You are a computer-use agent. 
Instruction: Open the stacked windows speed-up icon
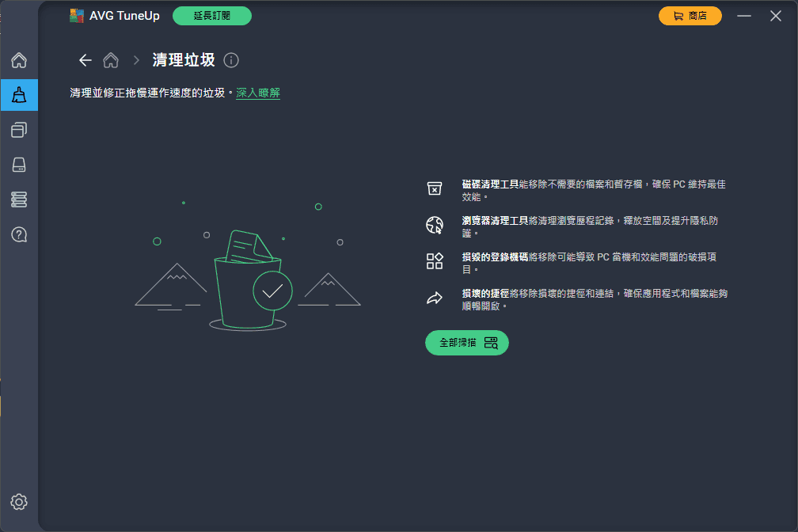pos(19,130)
